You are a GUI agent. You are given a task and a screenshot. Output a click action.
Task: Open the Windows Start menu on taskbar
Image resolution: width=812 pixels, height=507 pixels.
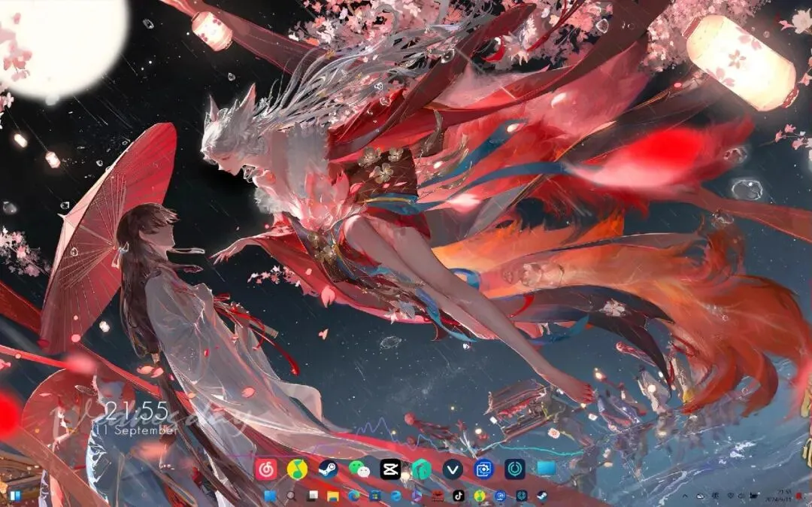tap(270, 496)
